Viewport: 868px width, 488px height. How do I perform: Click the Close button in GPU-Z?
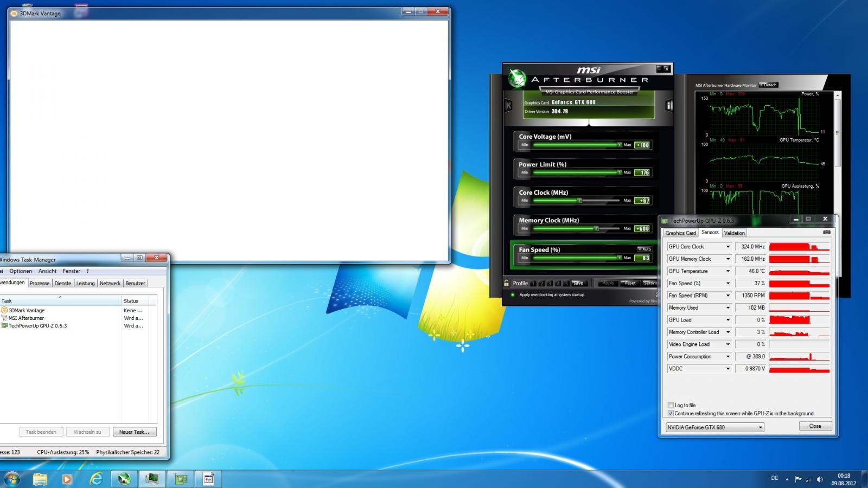click(815, 426)
